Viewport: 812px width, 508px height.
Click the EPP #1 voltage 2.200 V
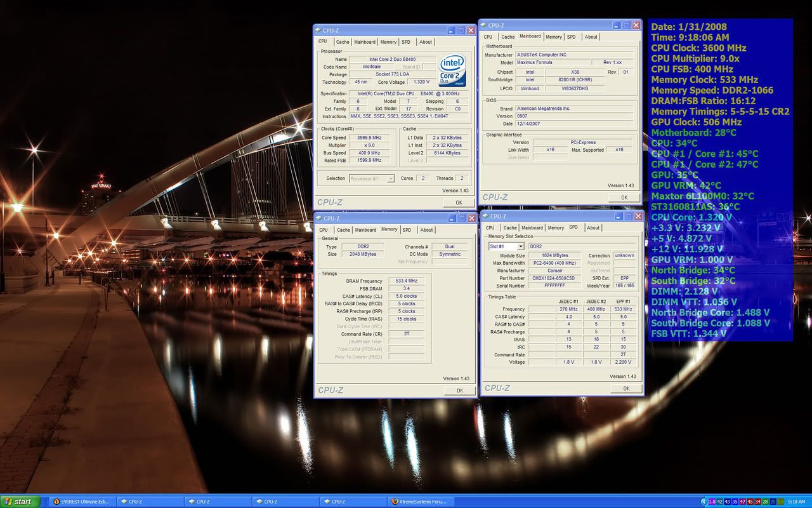tap(624, 363)
